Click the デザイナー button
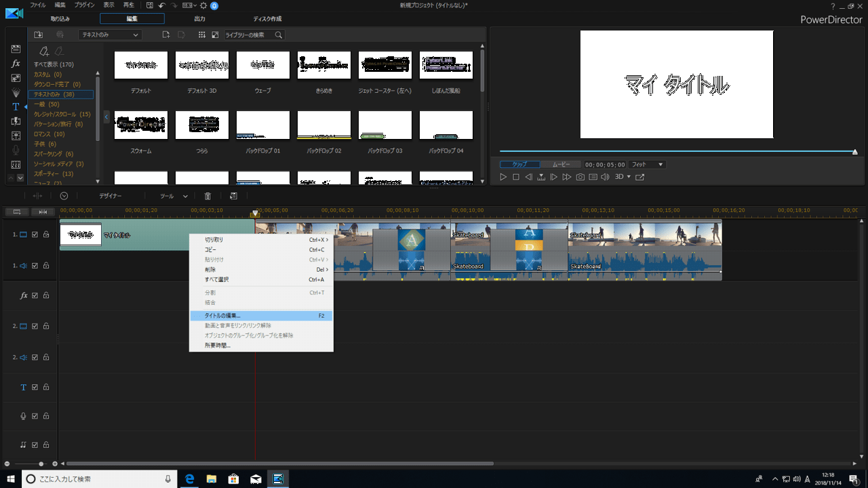 111,196
